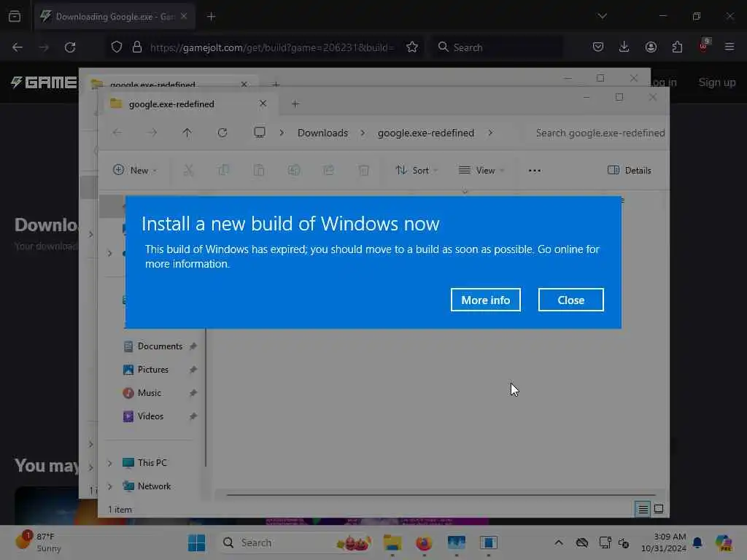Expand This PC tree node
This screenshot has width=747, height=560.
click(109, 463)
